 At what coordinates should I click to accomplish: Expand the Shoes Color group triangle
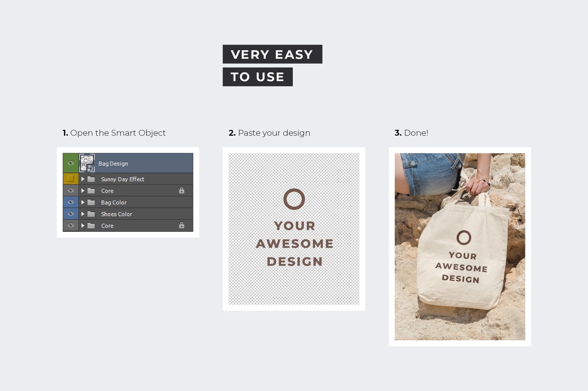pos(83,214)
